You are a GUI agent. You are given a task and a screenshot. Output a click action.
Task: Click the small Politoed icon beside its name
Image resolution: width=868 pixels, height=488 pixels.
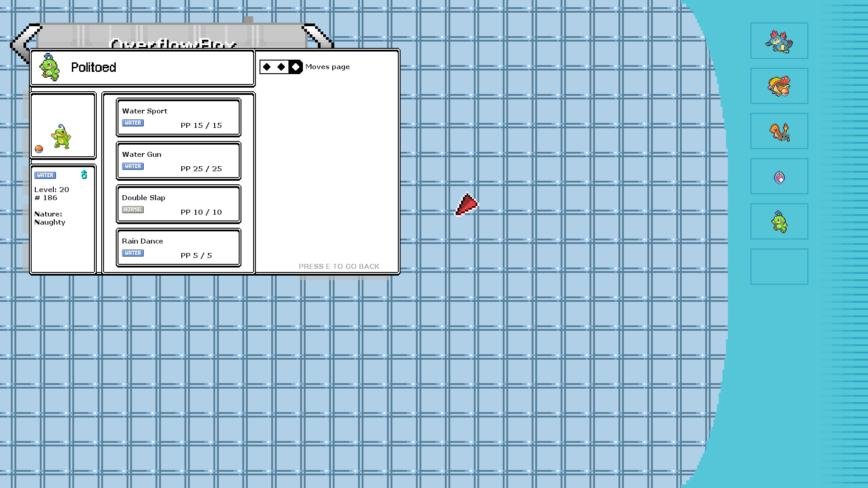pyautogui.click(x=49, y=67)
